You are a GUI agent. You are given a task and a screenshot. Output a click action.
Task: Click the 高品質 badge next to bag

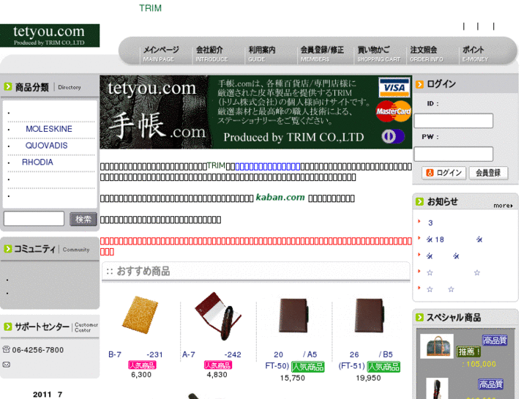[x=495, y=340]
